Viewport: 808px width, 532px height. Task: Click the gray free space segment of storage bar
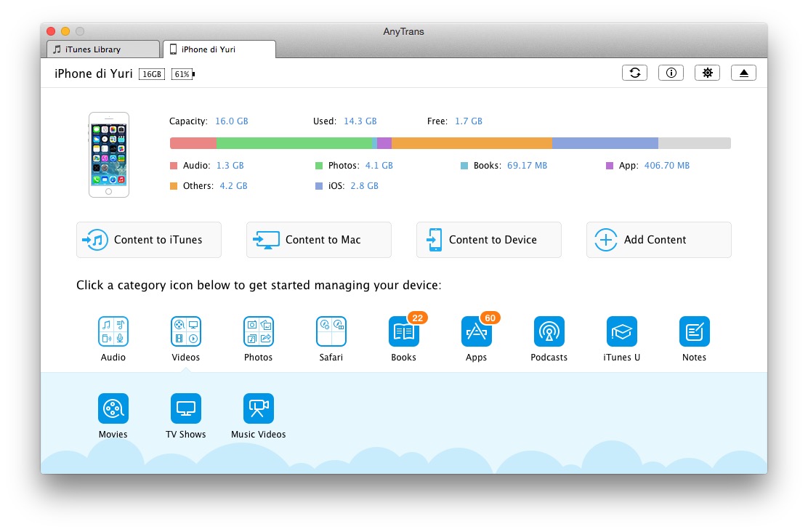tap(695, 142)
